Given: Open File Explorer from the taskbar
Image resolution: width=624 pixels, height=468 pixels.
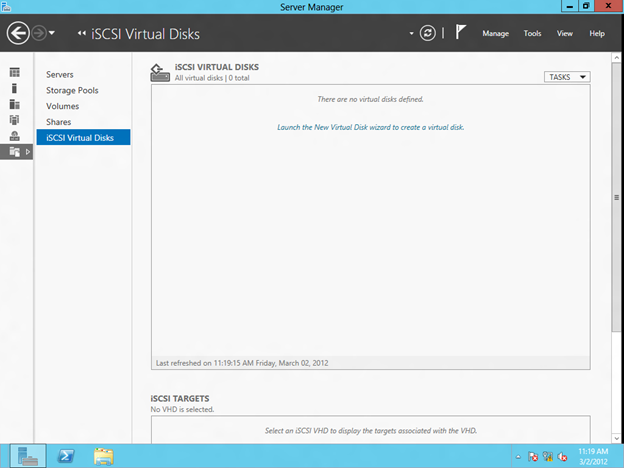Looking at the screenshot, I should [x=103, y=456].
